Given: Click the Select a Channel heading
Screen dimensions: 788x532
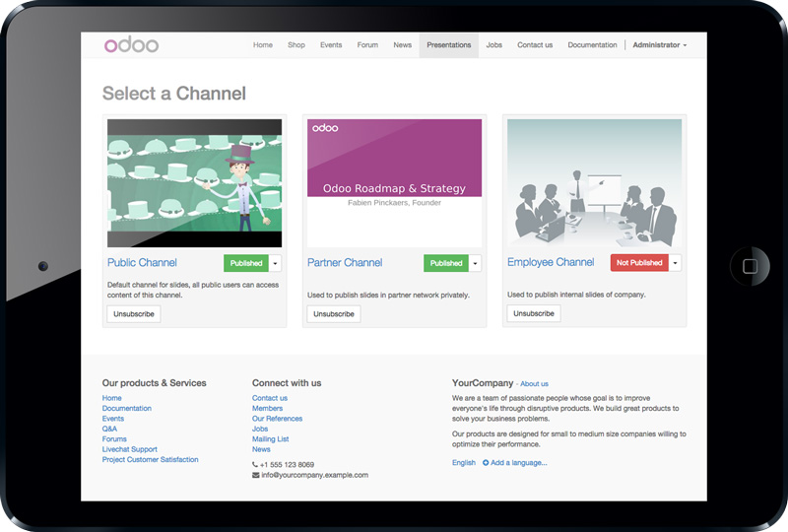Looking at the screenshot, I should 174,94.
